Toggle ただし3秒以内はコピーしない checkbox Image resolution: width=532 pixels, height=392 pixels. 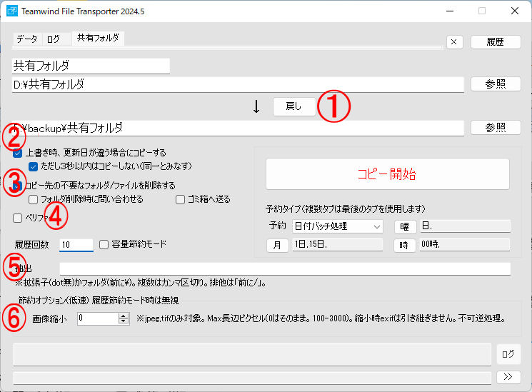(34, 166)
